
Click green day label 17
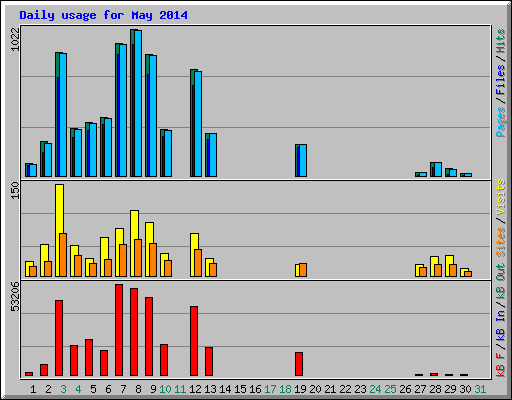[x=270, y=389]
